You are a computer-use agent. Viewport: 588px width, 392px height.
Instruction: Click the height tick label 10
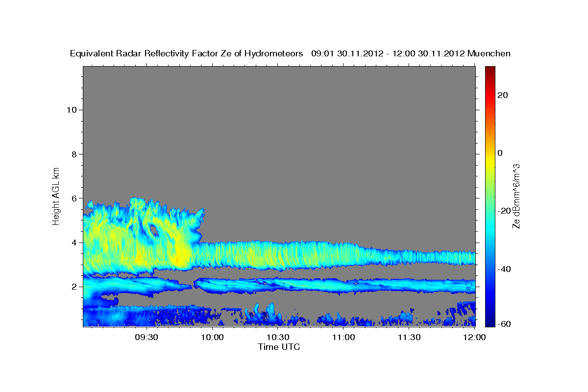pyautogui.click(x=72, y=110)
